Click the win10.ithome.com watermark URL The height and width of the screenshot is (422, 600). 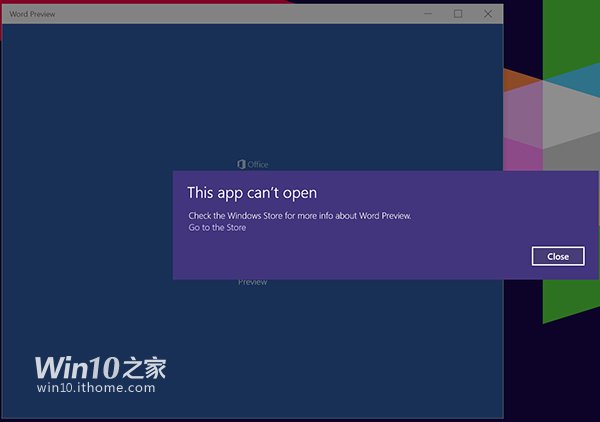pyautogui.click(x=96, y=388)
